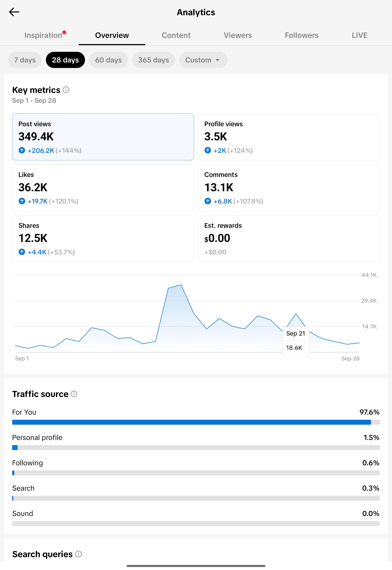Viewport: 392px width, 570px height.
Task: Tap the For You traffic bar
Action: coord(196,422)
